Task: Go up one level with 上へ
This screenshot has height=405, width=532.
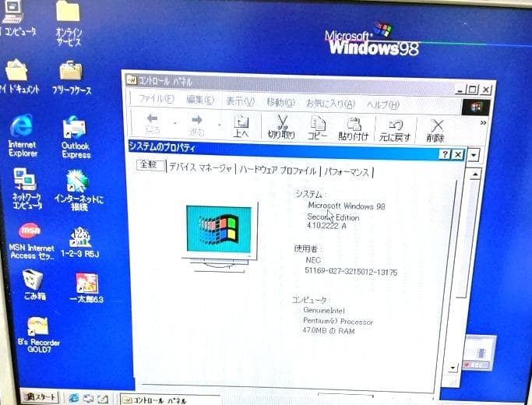Action: point(241,126)
